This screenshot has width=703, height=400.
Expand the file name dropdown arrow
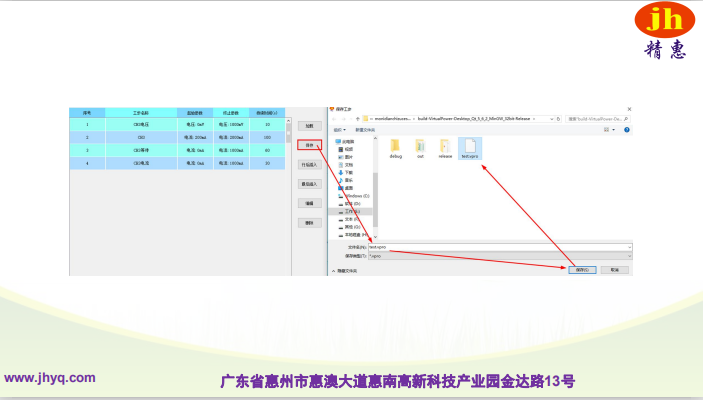click(x=629, y=246)
